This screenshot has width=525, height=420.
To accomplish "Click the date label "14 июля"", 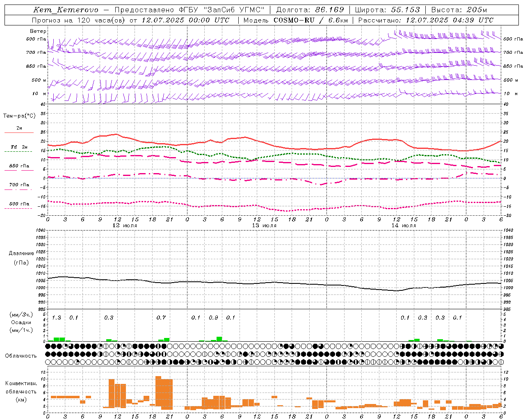I will [x=404, y=226].
